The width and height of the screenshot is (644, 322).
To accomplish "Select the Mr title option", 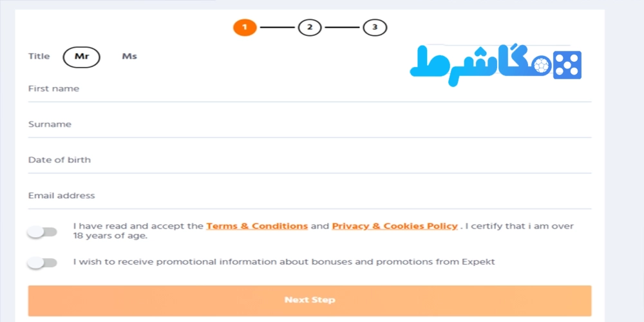I will [81, 57].
